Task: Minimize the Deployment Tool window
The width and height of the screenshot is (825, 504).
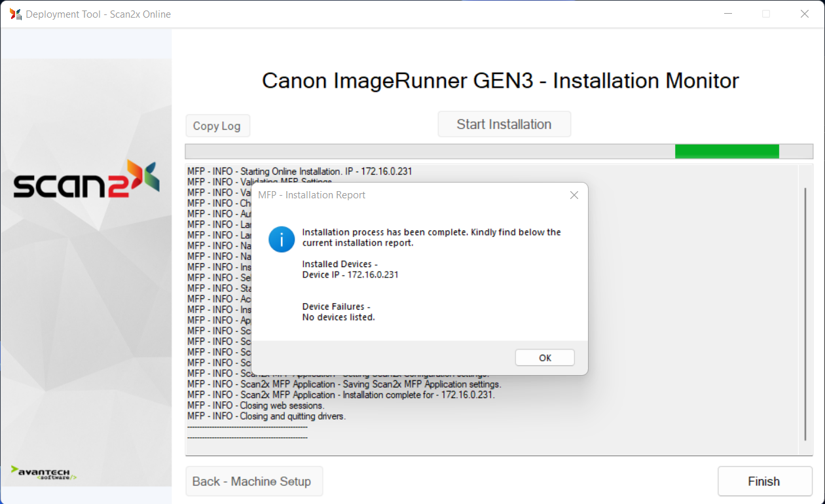Action: tap(727, 14)
